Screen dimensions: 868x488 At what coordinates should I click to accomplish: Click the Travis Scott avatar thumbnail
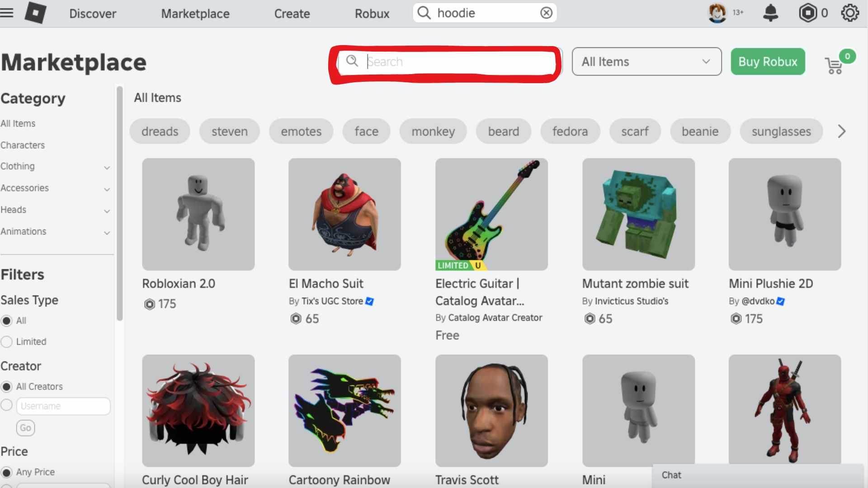point(491,411)
